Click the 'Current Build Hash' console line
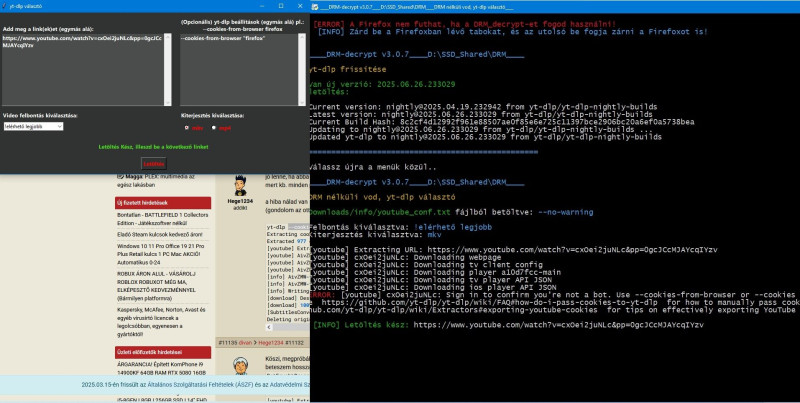The height and width of the screenshot is (403, 800). click(x=502, y=122)
